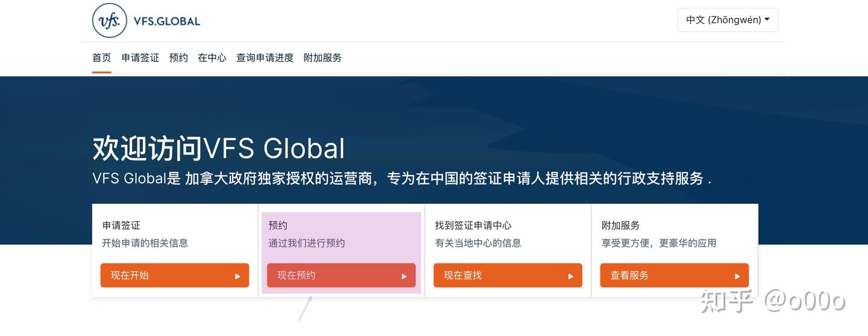The width and height of the screenshot is (868, 336).
Task: Click the 附加服务 card heading
Action: 621,225
